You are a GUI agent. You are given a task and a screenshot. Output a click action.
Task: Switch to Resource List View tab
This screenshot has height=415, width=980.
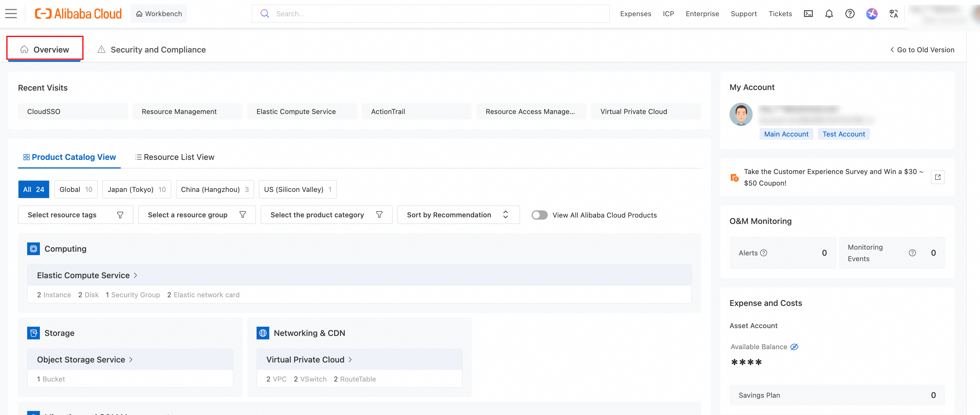click(175, 157)
